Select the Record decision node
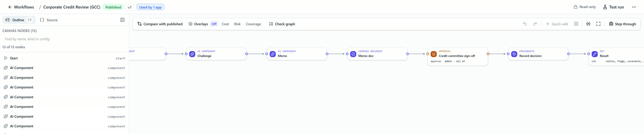The width and height of the screenshot is (644, 134). [538, 54]
